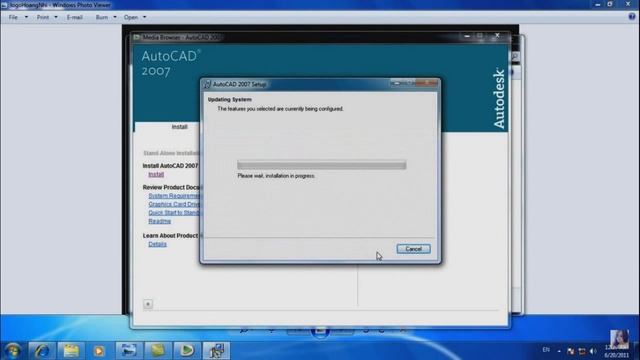Minimize the Media Browser window

[x=467, y=36]
